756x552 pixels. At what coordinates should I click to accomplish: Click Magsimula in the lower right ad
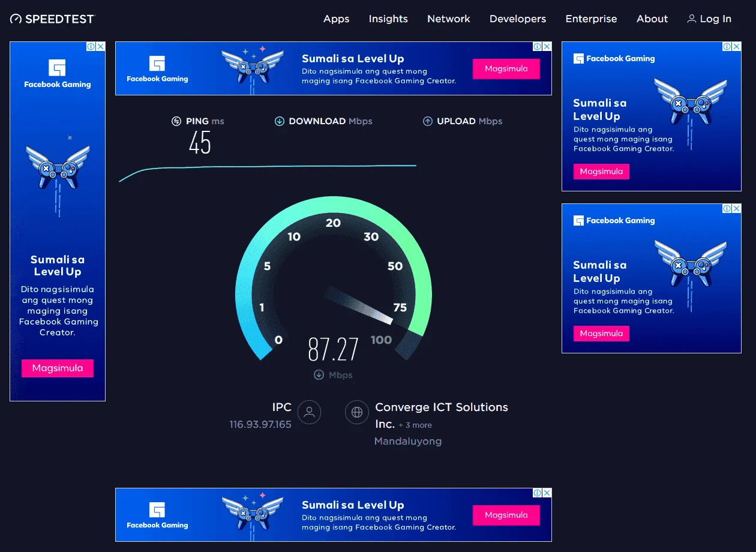pyautogui.click(x=601, y=333)
